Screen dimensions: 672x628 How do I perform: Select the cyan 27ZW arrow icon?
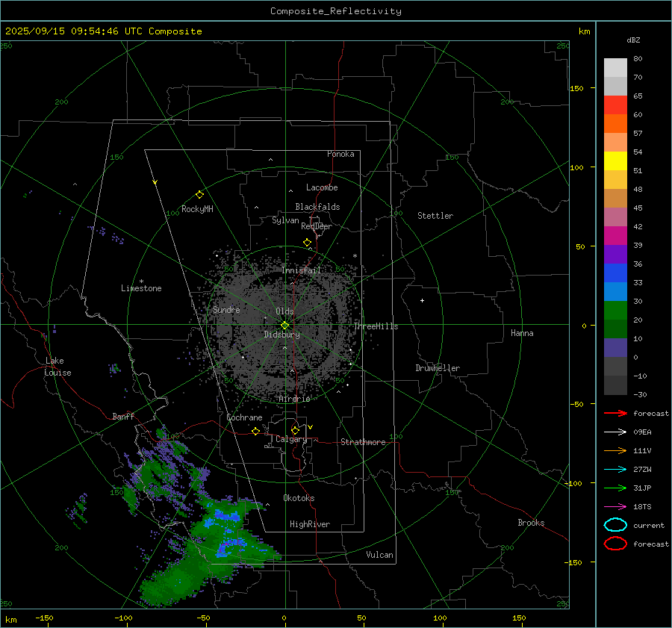pos(615,470)
